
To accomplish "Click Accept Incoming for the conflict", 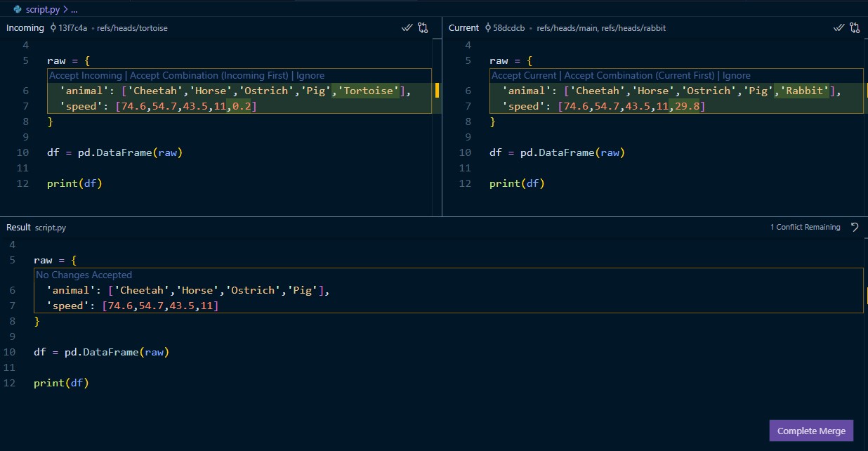I will 85,76.
